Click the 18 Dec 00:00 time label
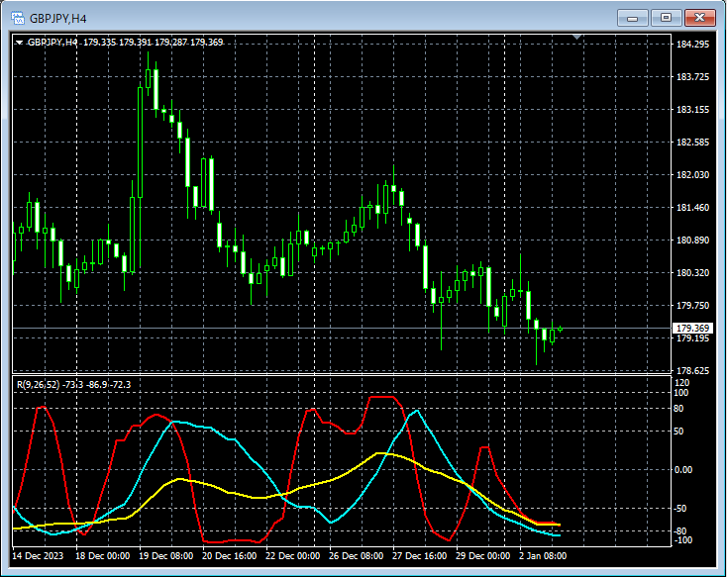Viewport: 728px width, 577px height. coord(103,555)
